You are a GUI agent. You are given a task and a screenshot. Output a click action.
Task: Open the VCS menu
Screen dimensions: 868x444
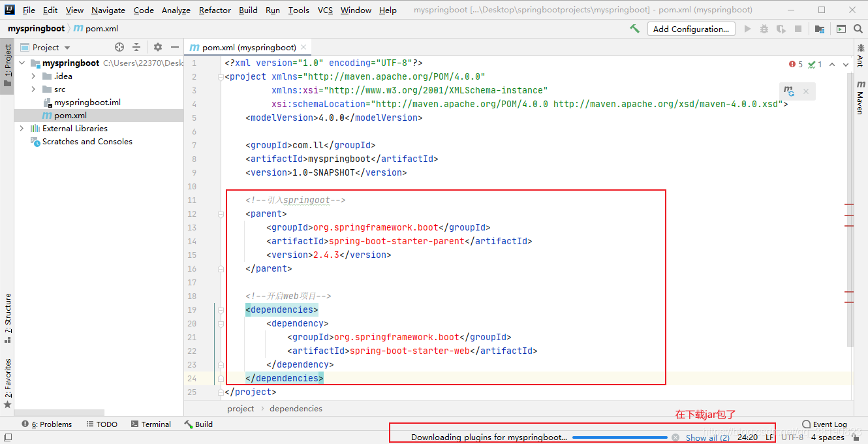[x=325, y=10]
